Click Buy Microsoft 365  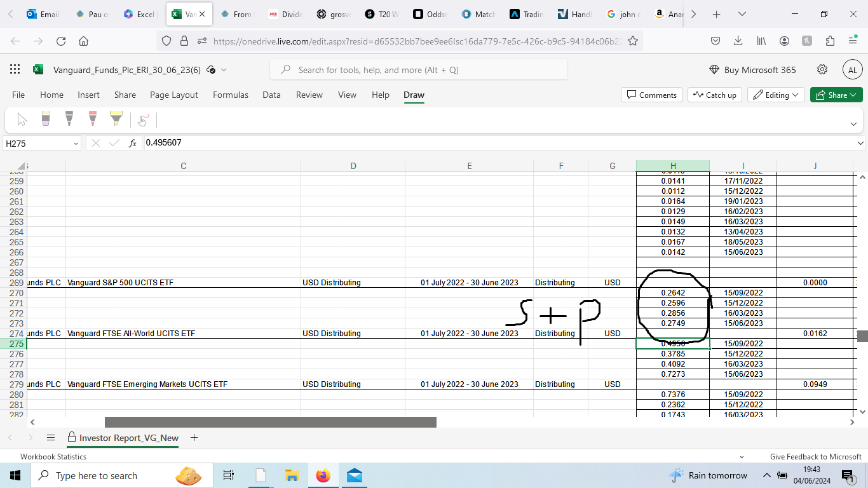(x=752, y=70)
